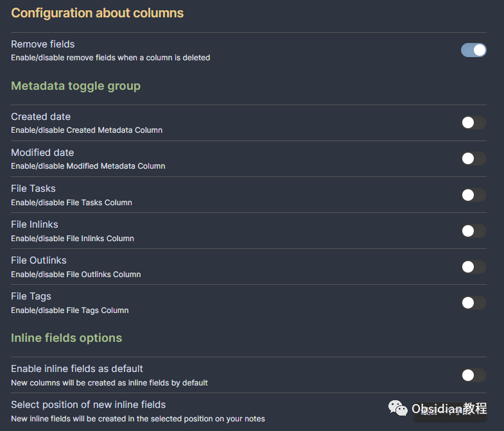Click 'Enable/disable remove fields when a column is deleted'

[110, 58]
